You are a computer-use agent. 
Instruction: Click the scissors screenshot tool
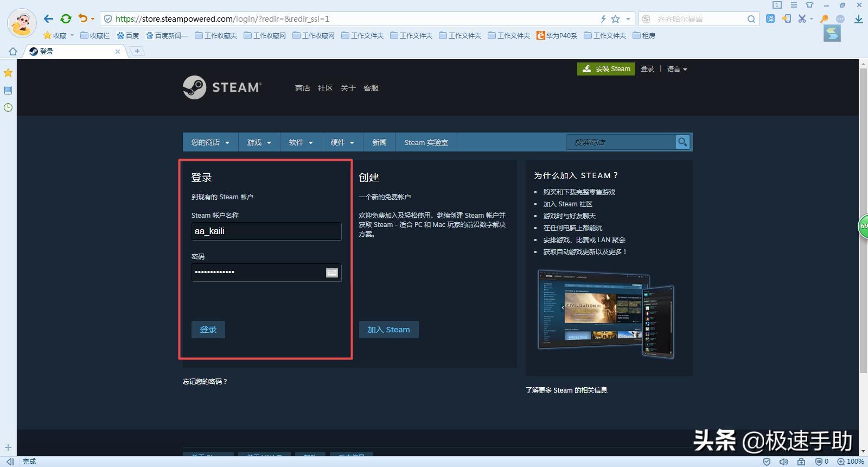point(802,18)
